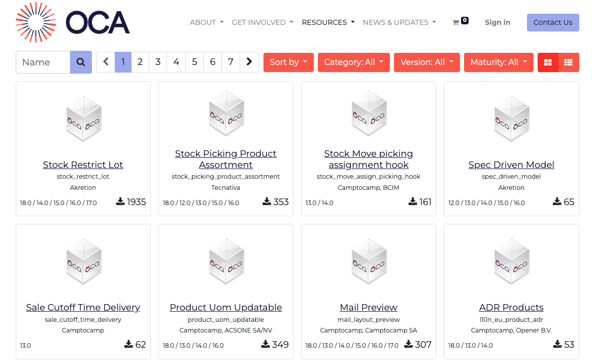Go to page 5
The width and height of the screenshot is (594, 364).
194,62
